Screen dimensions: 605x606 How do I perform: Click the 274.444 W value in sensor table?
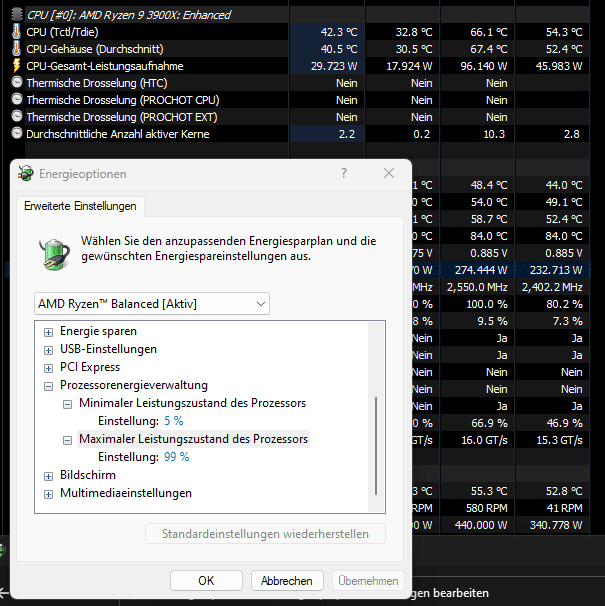481,270
